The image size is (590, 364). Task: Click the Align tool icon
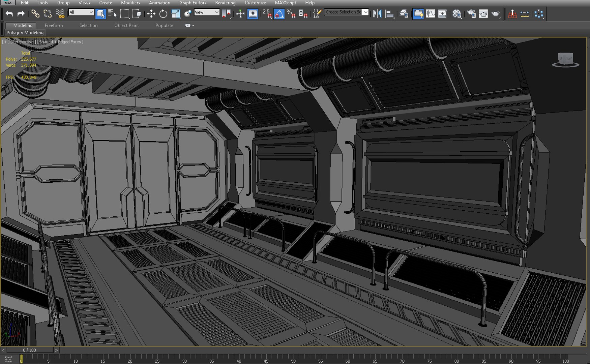click(390, 14)
